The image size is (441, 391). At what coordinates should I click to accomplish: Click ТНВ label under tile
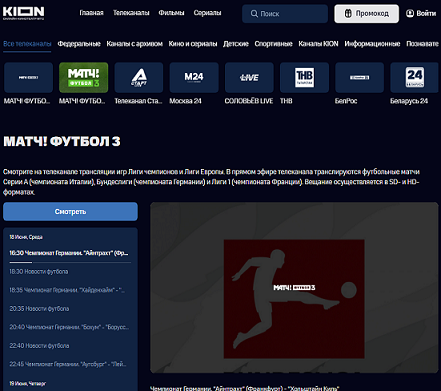pyautogui.click(x=286, y=101)
